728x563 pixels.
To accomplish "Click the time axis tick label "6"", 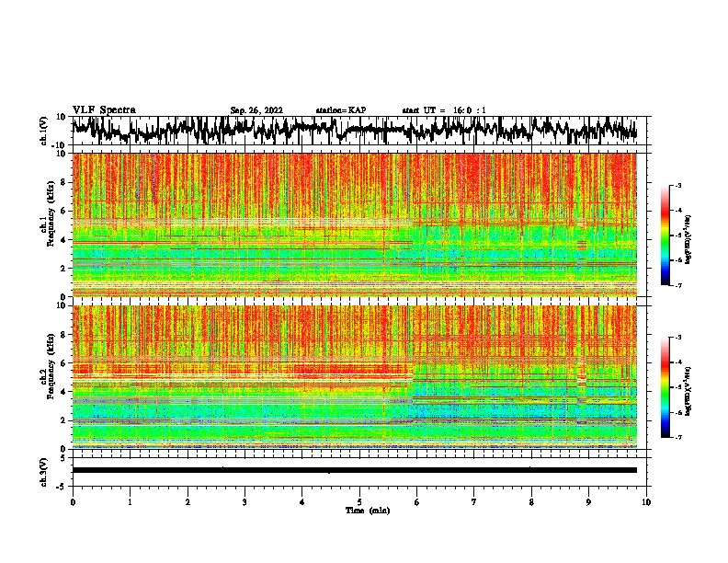I will coord(417,502).
